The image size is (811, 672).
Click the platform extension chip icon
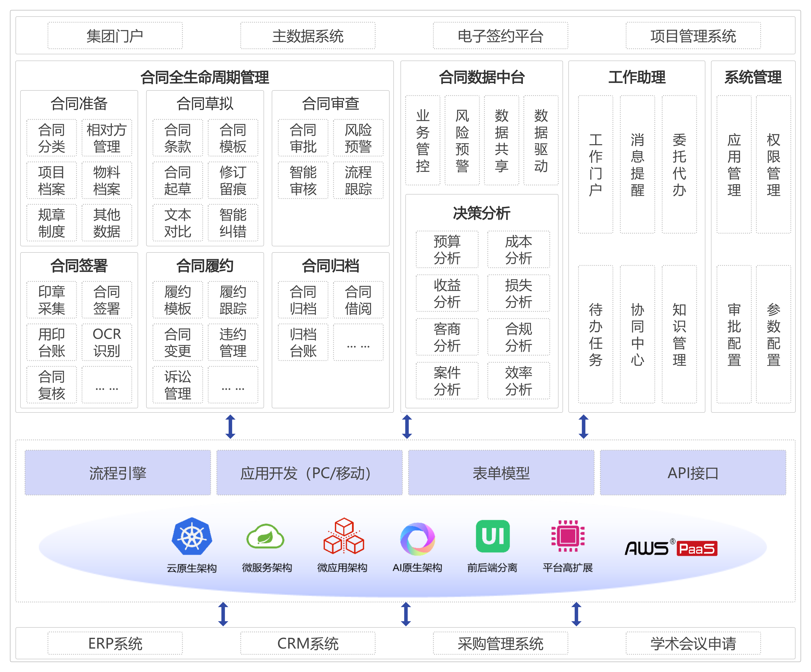click(x=568, y=536)
